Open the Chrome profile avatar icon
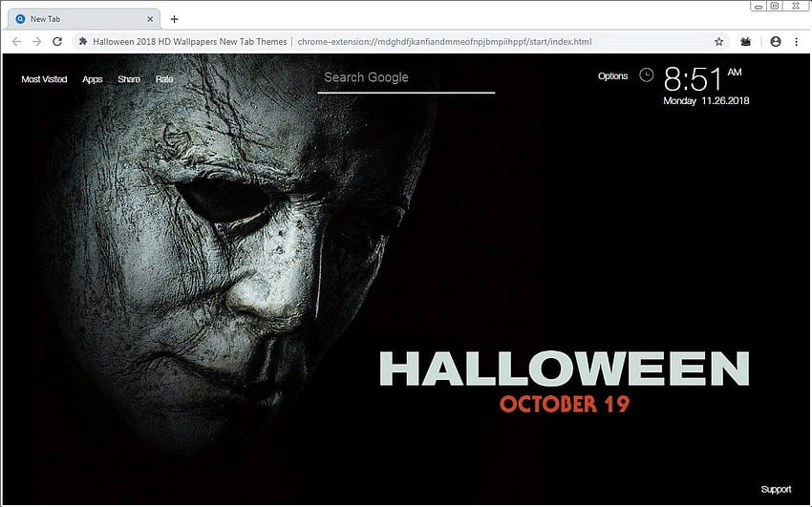This screenshot has height=507, width=812. tap(776, 41)
